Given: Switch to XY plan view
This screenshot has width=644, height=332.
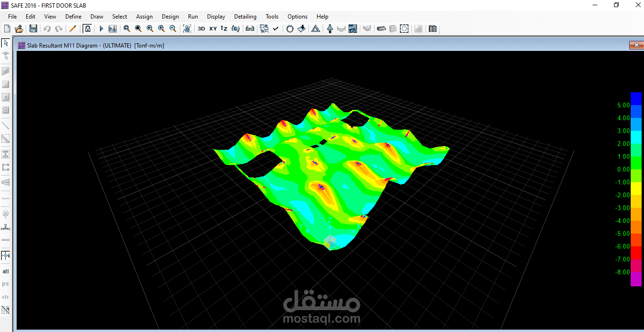Looking at the screenshot, I should [x=213, y=29].
